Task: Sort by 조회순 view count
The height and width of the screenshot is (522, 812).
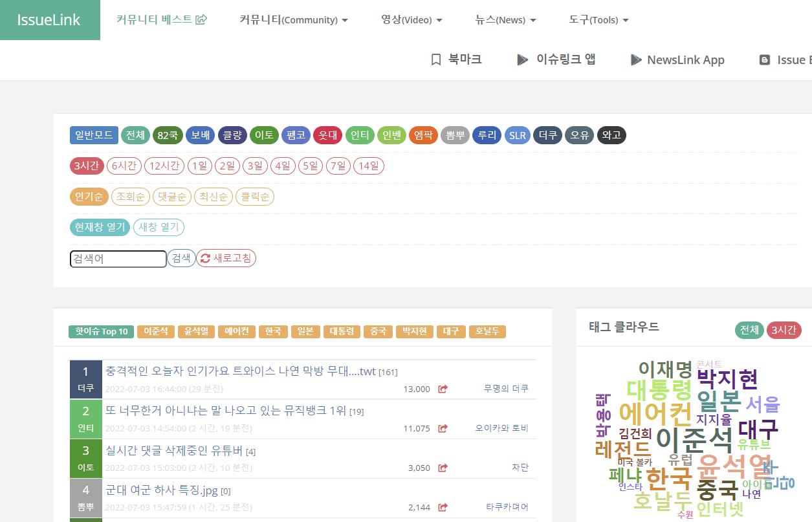Action: 131,197
